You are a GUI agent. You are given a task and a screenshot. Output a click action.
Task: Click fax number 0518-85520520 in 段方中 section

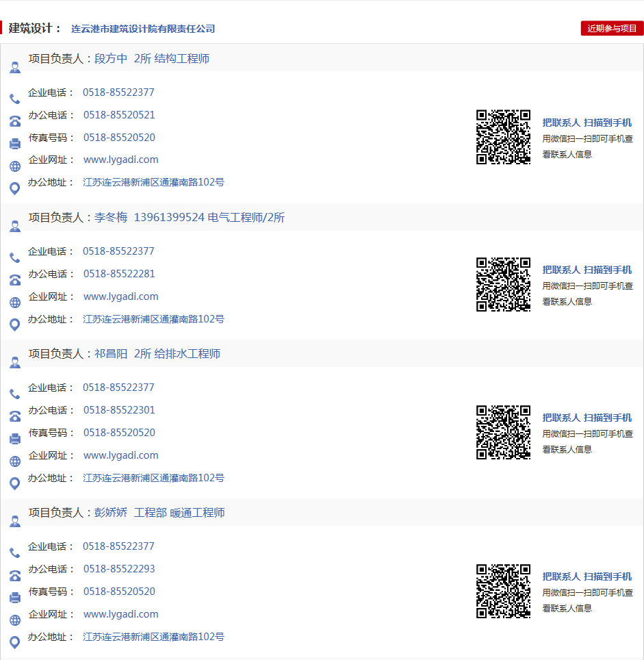(119, 138)
